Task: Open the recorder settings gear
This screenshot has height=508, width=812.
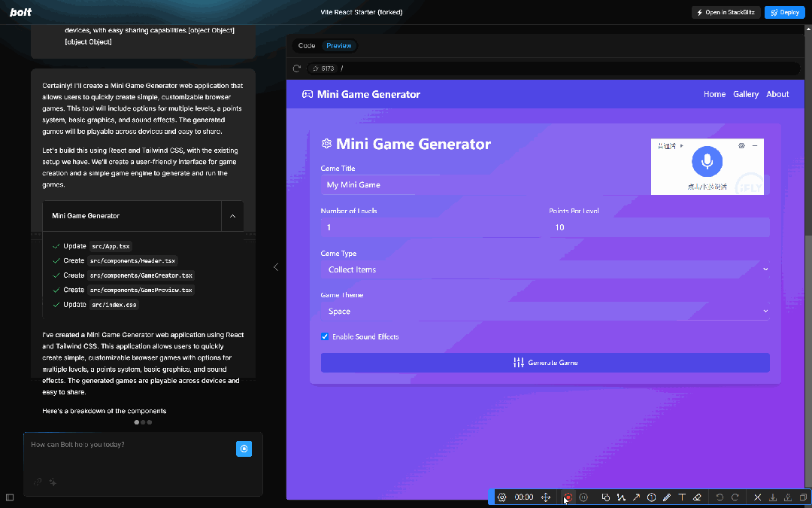Action: pyautogui.click(x=501, y=497)
